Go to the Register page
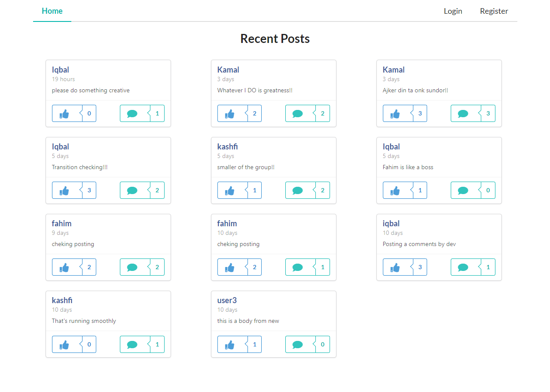This screenshot has width=550, height=392. pos(494,11)
